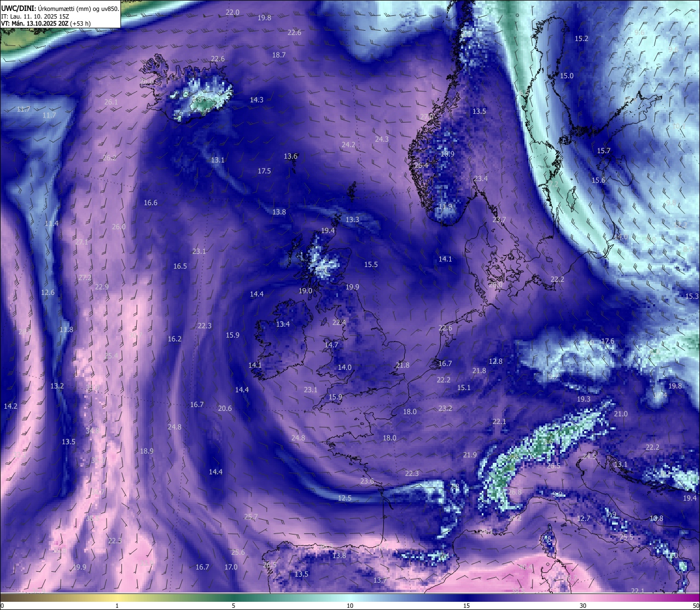Click the value 21.9 over France
This screenshot has height=610, width=700.
click(x=470, y=455)
